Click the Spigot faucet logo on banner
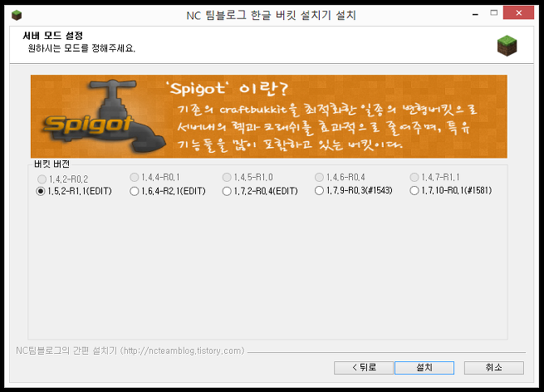 click(103, 116)
